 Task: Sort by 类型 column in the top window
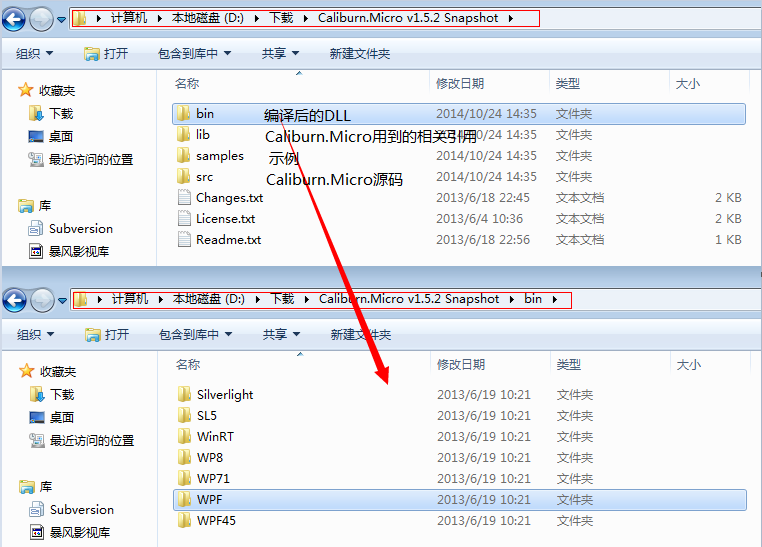click(568, 84)
